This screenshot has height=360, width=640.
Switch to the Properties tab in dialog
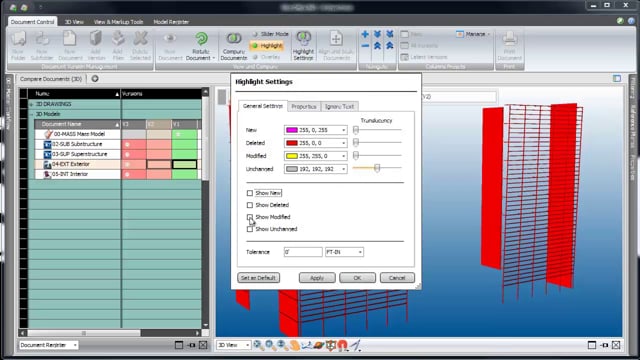pos(304,107)
